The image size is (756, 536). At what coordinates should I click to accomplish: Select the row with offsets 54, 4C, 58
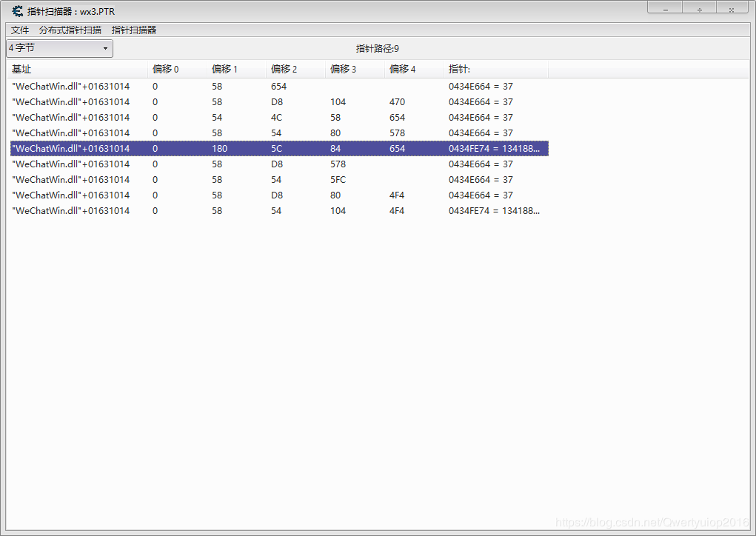(x=279, y=117)
